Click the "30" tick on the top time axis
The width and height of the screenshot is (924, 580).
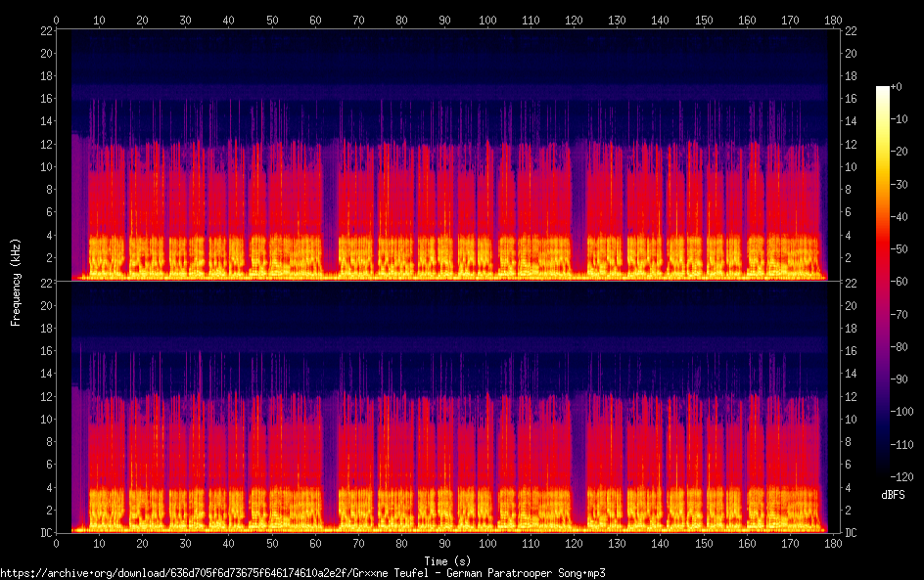click(186, 21)
